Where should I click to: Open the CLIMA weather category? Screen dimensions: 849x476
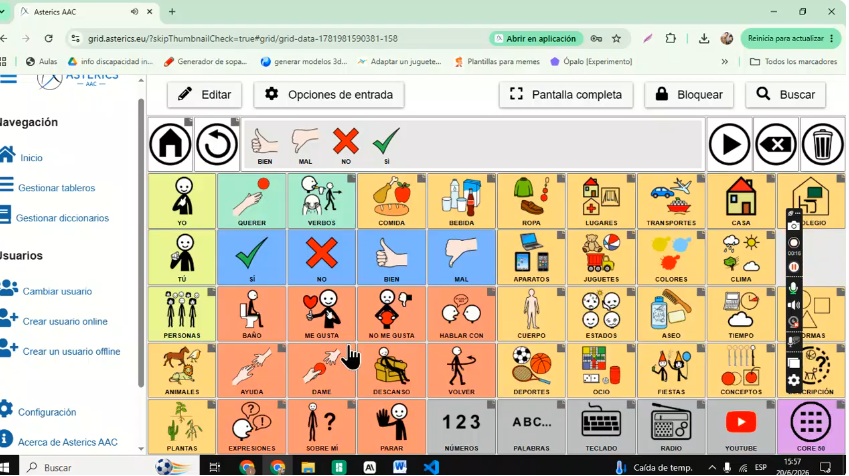click(741, 257)
